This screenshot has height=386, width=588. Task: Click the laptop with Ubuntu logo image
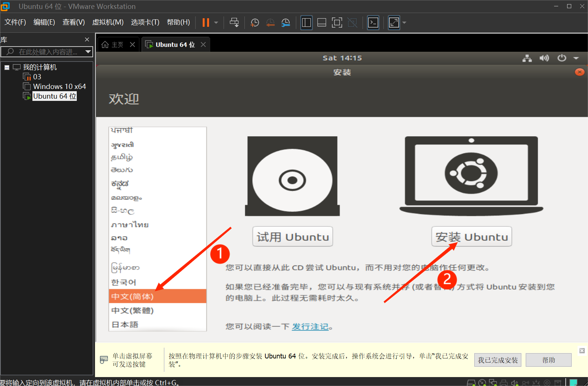point(471,176)
